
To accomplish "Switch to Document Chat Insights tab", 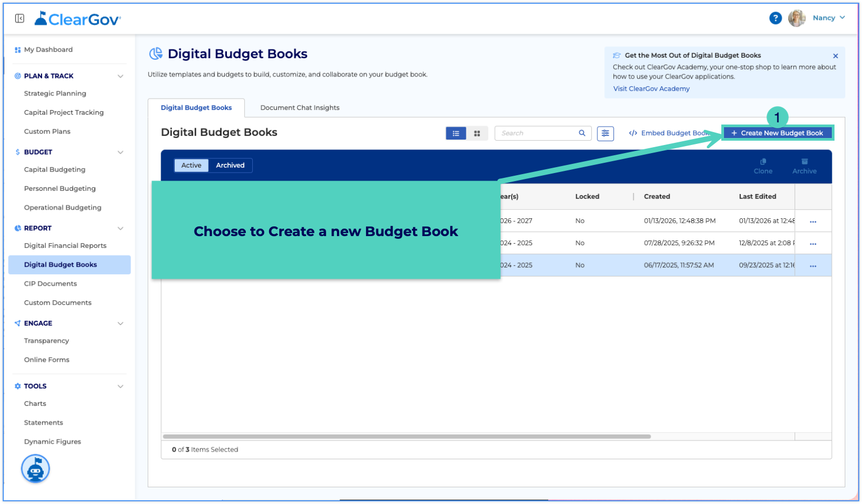I will [300, 108].
